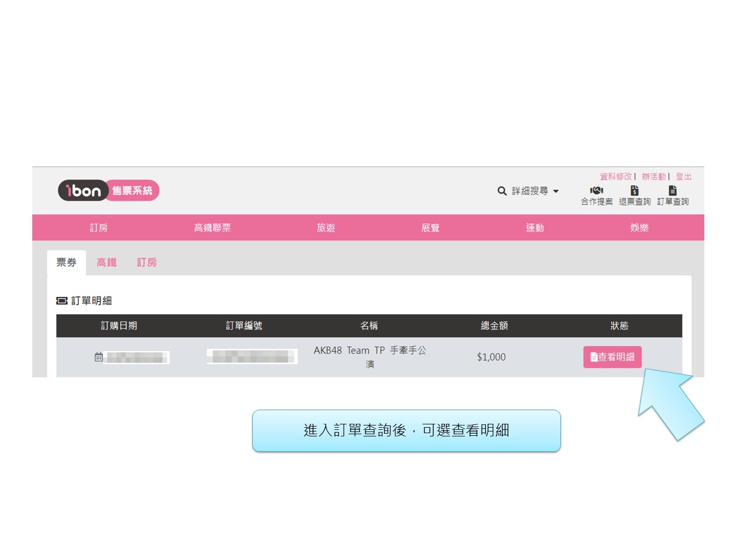Open the 展覽 menu item
This screenshot has height=560, width=747.
pos(430,227)
